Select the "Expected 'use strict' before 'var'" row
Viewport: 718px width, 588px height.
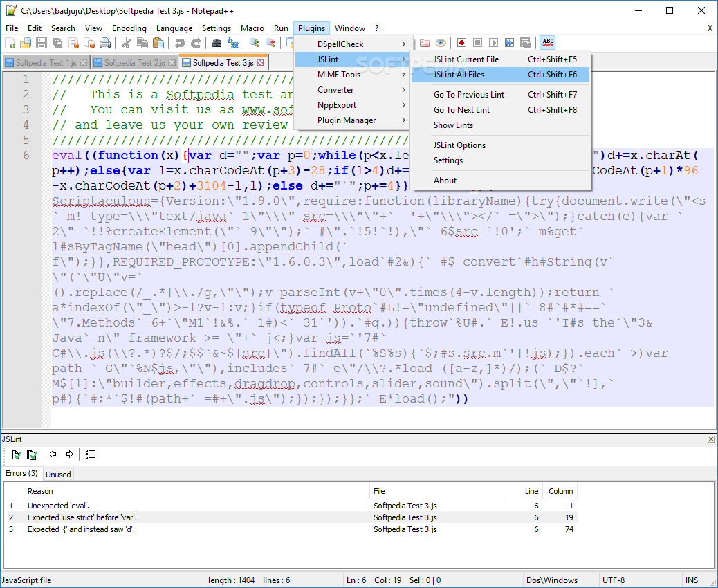click(291, 517)
